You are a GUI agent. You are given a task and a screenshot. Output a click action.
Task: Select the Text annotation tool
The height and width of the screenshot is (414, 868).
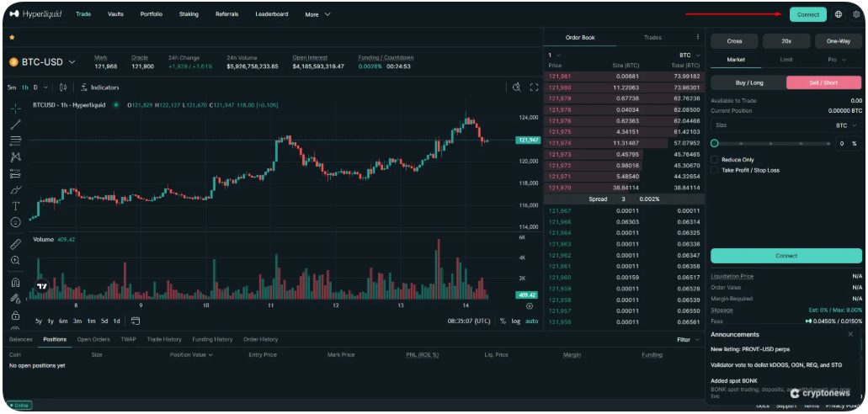(x=15, y=206)
